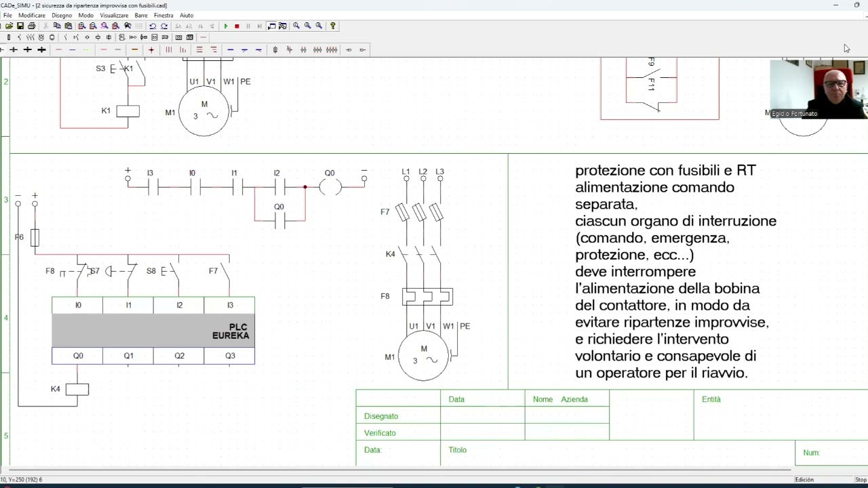Viewport: 868px width, 488px height.
Task: Toggle the grid dots display icon
Action: [x=139, y=26]
